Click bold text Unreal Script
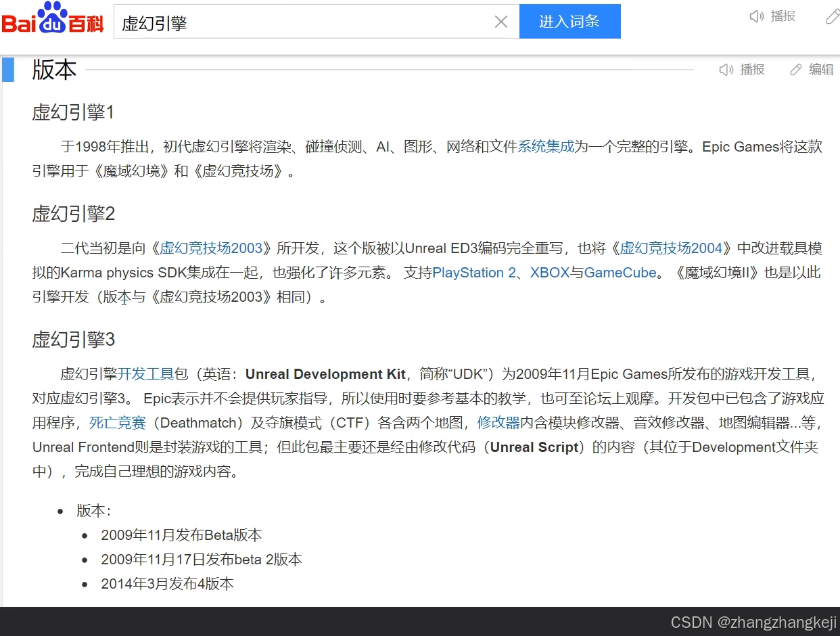This screenshot has height=636, width=840. click(534, 447)
